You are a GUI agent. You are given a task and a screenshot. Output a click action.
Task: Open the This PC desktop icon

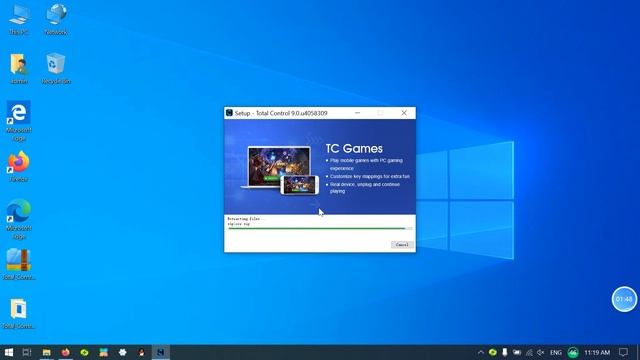tap(19, 19)
